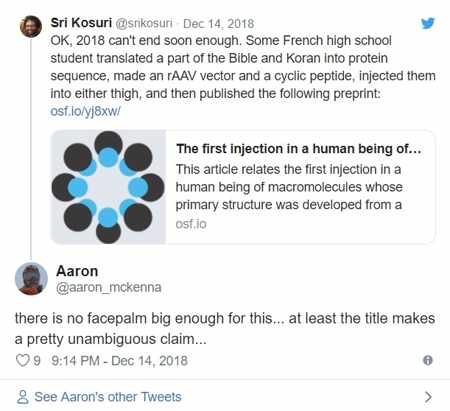Screen dimensions: 450x411
Task: Click the OSF preprint logo image
Action: [108, 187]
